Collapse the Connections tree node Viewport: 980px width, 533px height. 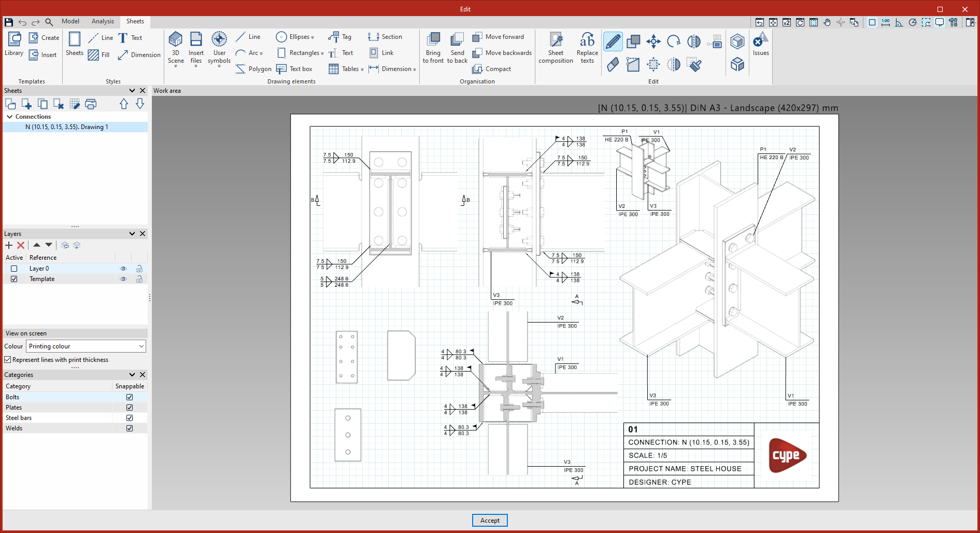[x=9, y=117]
